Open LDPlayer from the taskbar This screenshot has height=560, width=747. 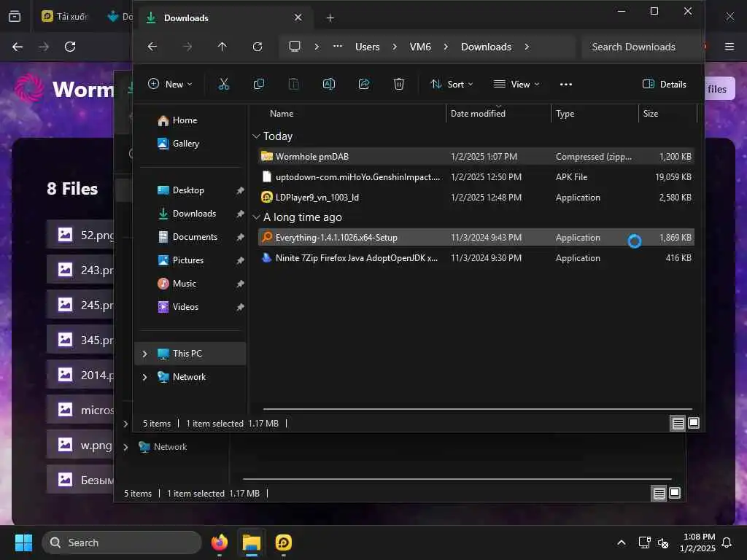tap(284, 542)
